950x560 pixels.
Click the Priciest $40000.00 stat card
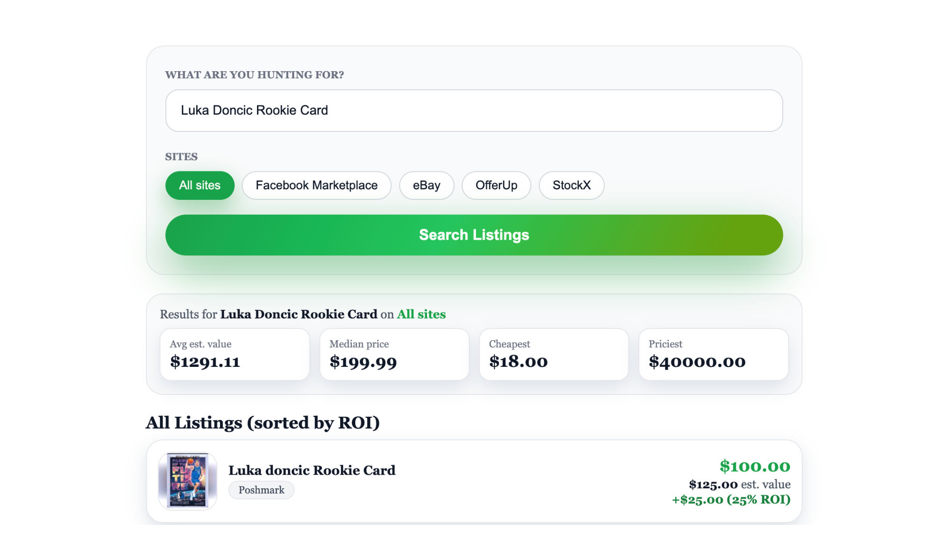(x=713, y=354)
